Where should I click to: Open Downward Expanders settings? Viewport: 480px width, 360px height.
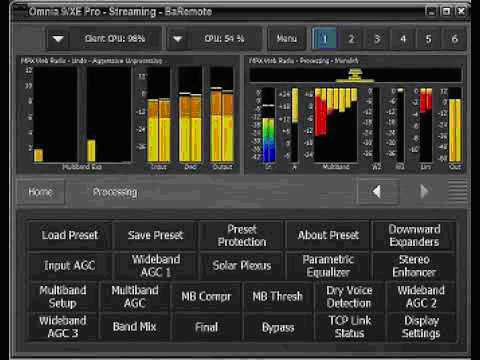[x=414, y=235]
